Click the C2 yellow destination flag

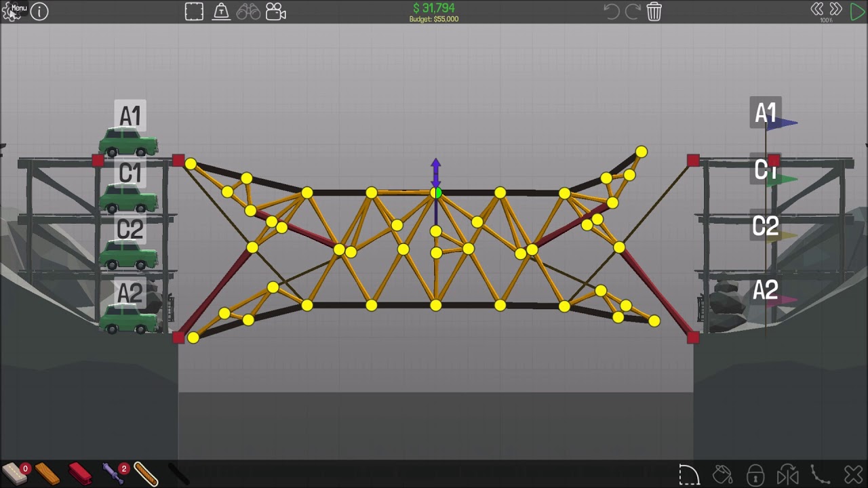(x=783, y=236)
